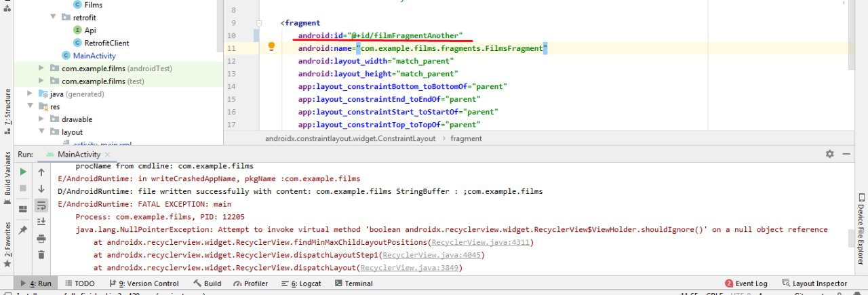Image resolution: width=868 pixels, height=295 pixels.
Task: Jump down the stack trace with the down arrow
Action: [41, 189]
